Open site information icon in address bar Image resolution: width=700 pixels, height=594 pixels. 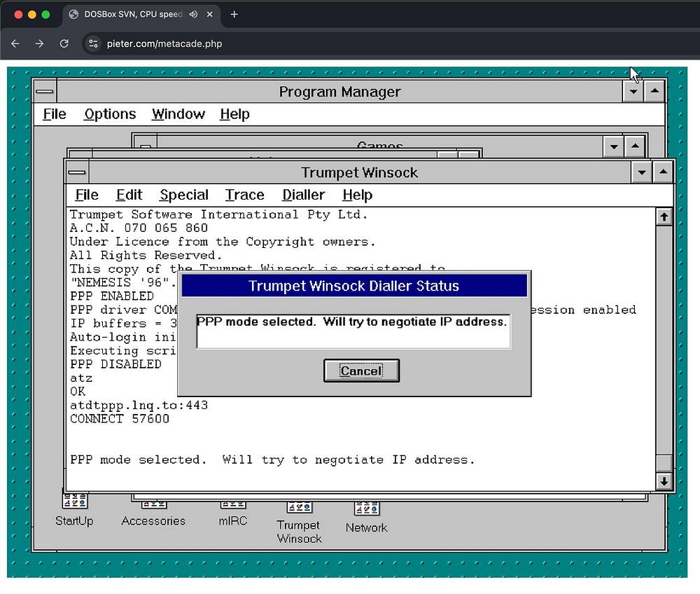coord(93,43)
